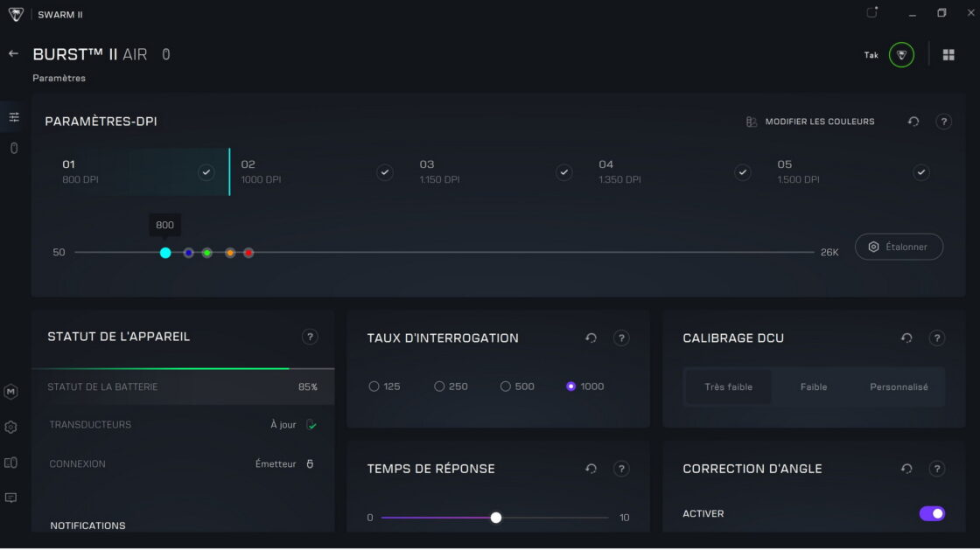Click the Étalonner button

pyautogui.click(x=899, y=247)
